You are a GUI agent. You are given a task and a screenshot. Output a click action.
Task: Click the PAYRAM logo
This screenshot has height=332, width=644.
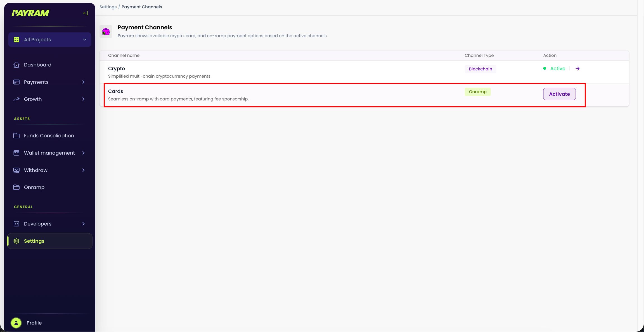pyautogui.click(x=30, y=13)
